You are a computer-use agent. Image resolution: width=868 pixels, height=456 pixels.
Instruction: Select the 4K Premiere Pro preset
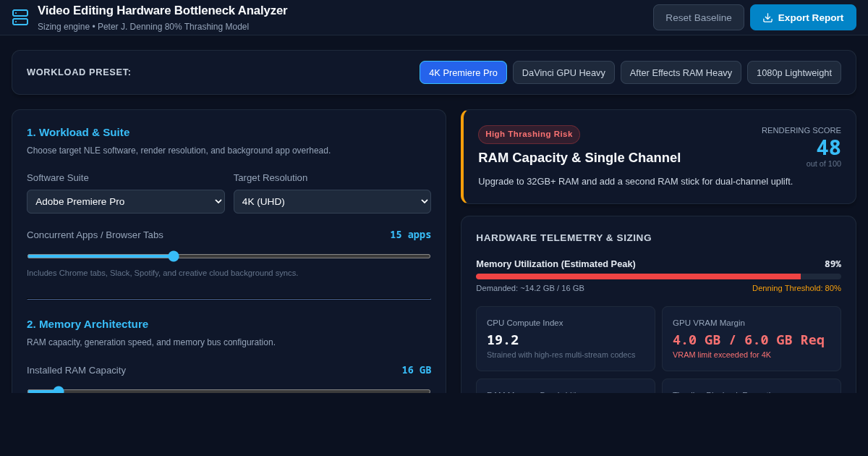point(463,72)
